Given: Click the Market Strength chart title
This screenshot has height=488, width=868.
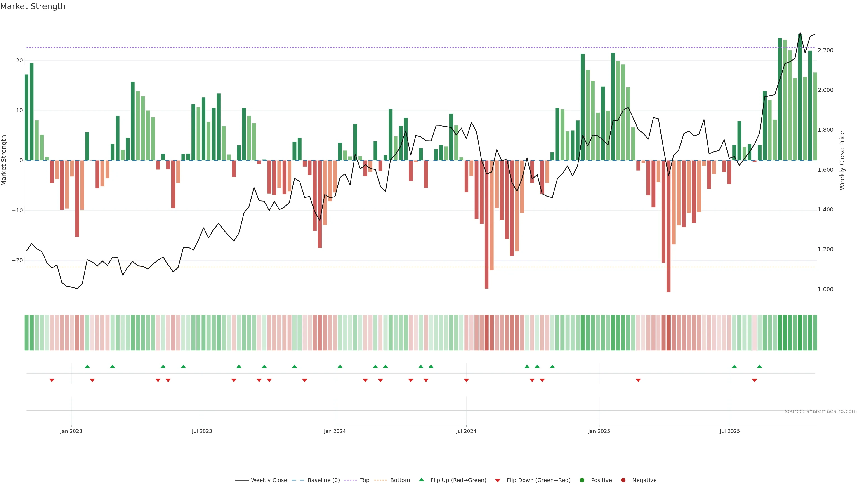Looking at the screenshot, I should (x=33, y=6).
